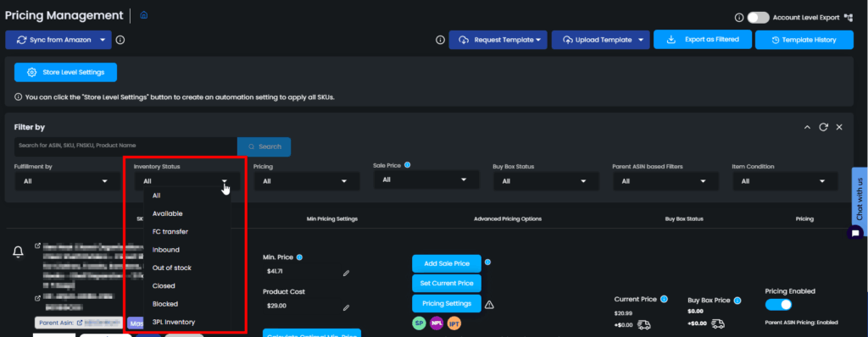Open Template History
This screenshot has width=868, height=337.
coord(804,40)
